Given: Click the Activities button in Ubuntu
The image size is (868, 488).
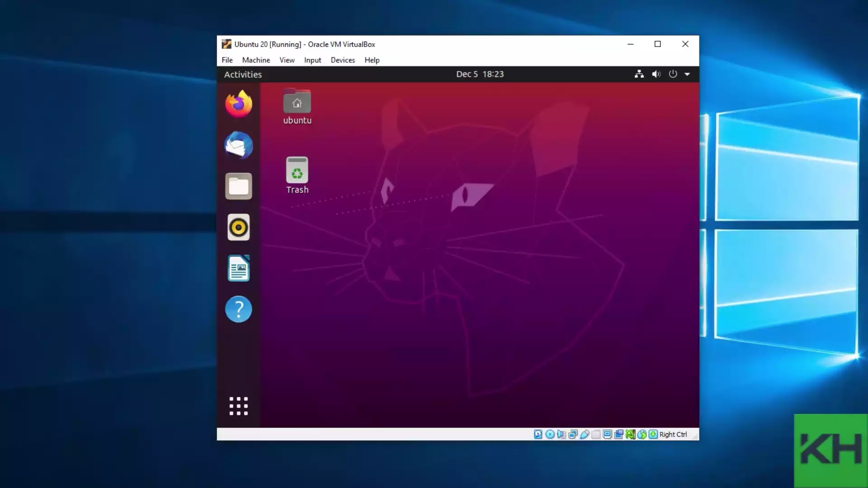Looking at the screenshot, I should coord(243,75).
